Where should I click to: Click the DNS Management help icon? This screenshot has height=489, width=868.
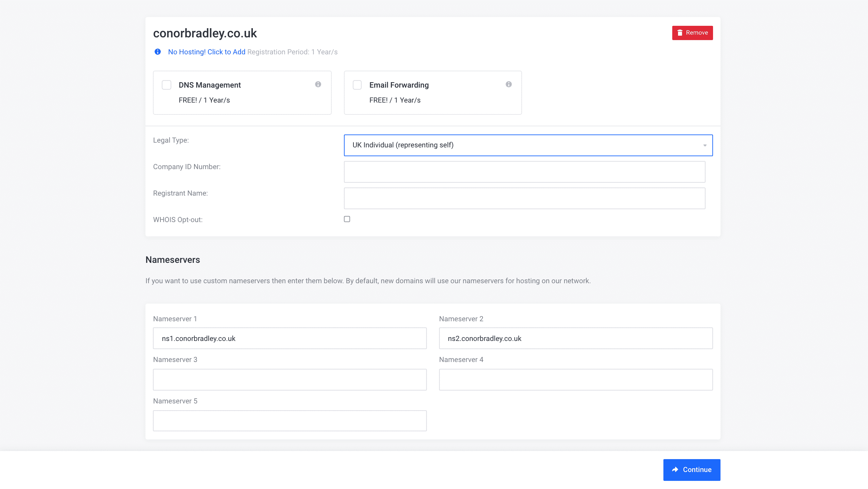coord(318,84)
